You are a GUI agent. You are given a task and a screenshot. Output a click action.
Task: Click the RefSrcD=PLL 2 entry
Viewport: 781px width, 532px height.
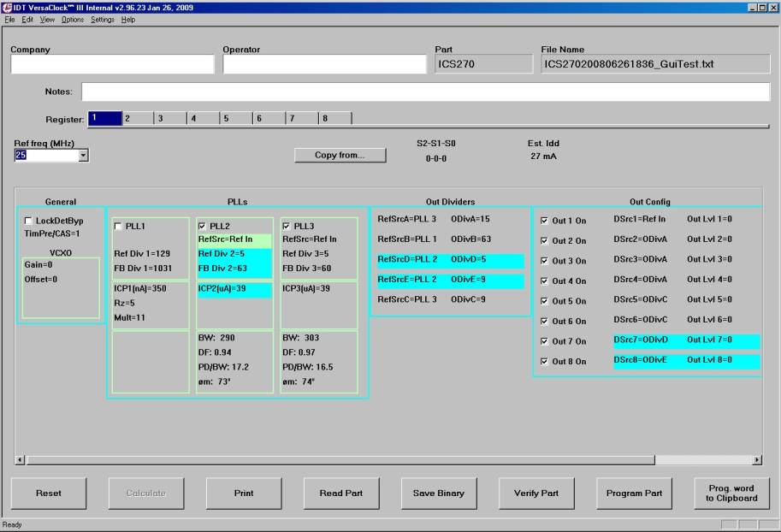pyautogui.click(x=407, y=259)
